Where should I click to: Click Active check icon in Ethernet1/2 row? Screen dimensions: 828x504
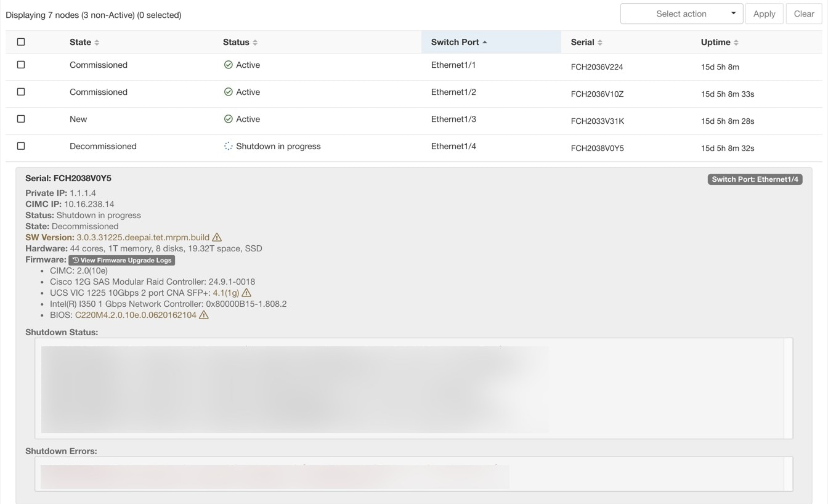pos(228,92)
